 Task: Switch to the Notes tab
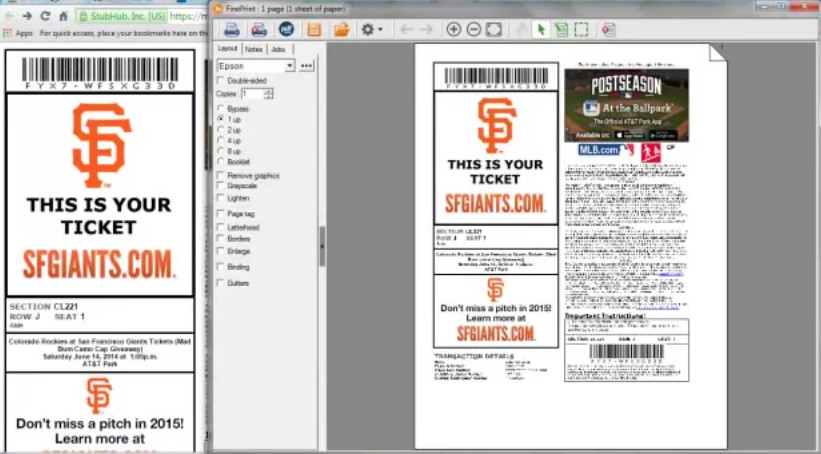[254, 49]
